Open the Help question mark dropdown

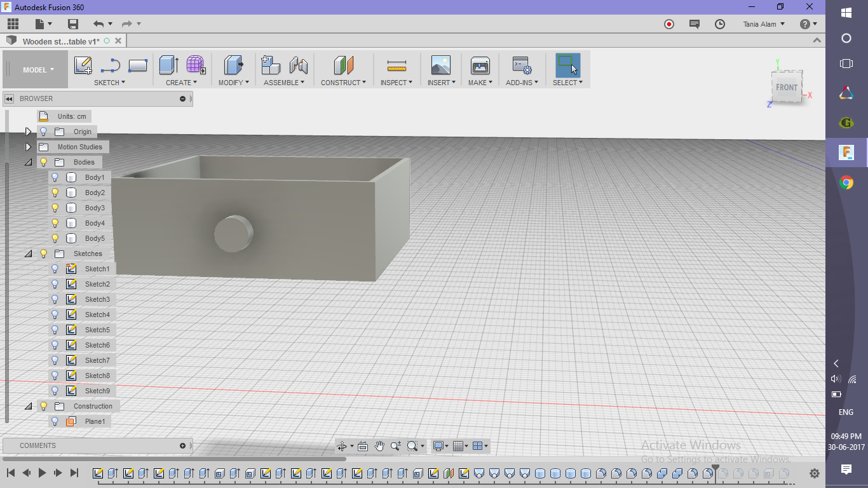[809, 24]
